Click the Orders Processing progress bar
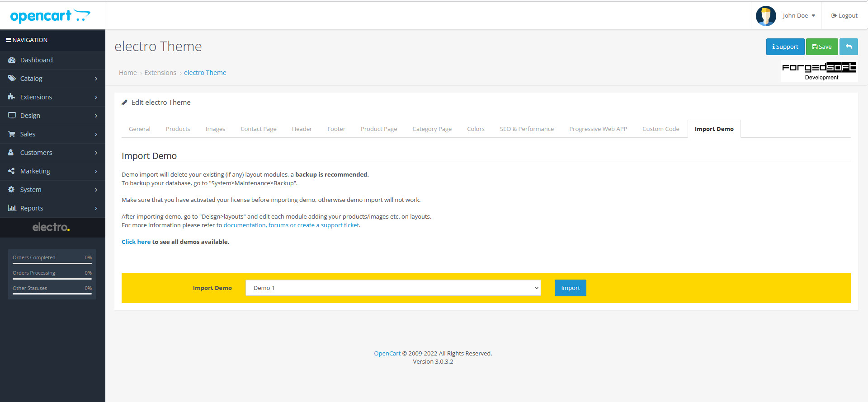Viewport: 868px width, 402px height. (x=52, y=279)
